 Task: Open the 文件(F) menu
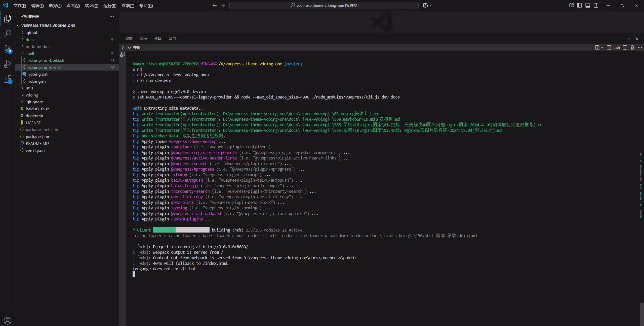coord(20,6)
